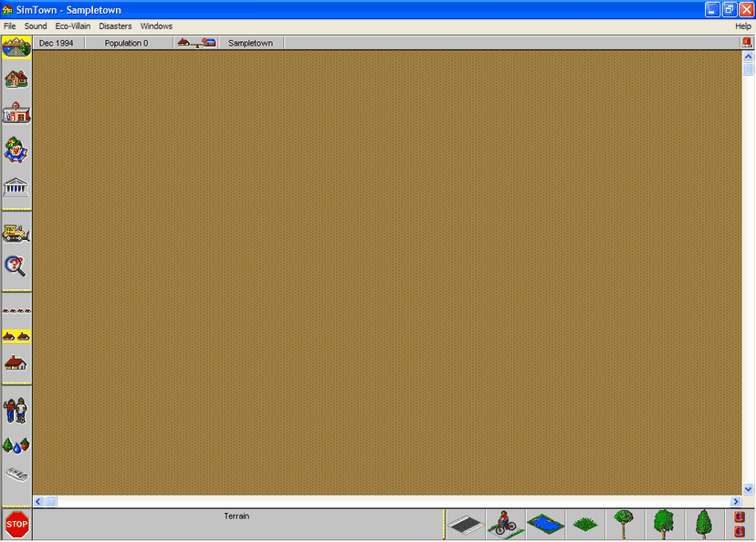Select the Houses building category

[16, 79]
